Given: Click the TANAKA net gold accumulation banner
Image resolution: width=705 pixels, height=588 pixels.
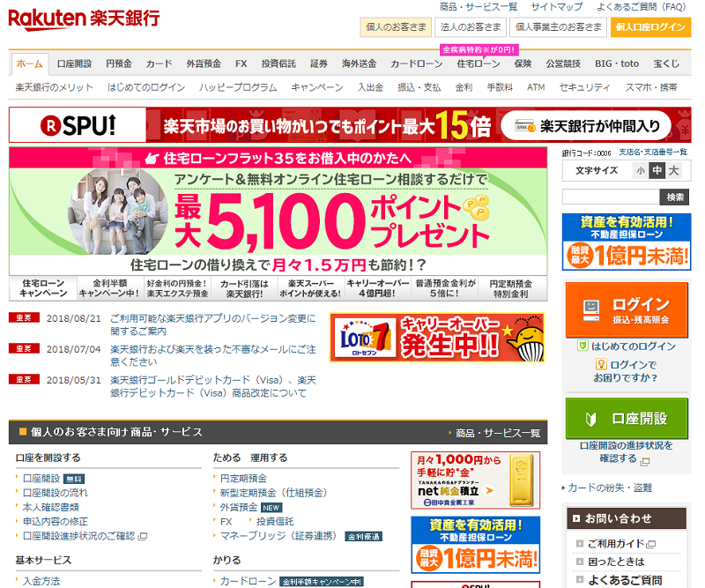Looking at the screenshot, I should tap(475, 480).
